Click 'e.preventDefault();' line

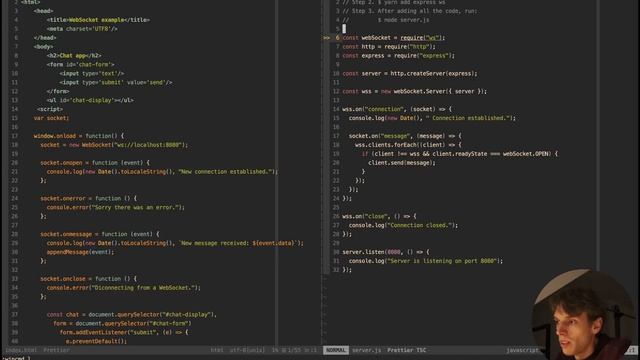pyautogui.click(x=96, y=341)
